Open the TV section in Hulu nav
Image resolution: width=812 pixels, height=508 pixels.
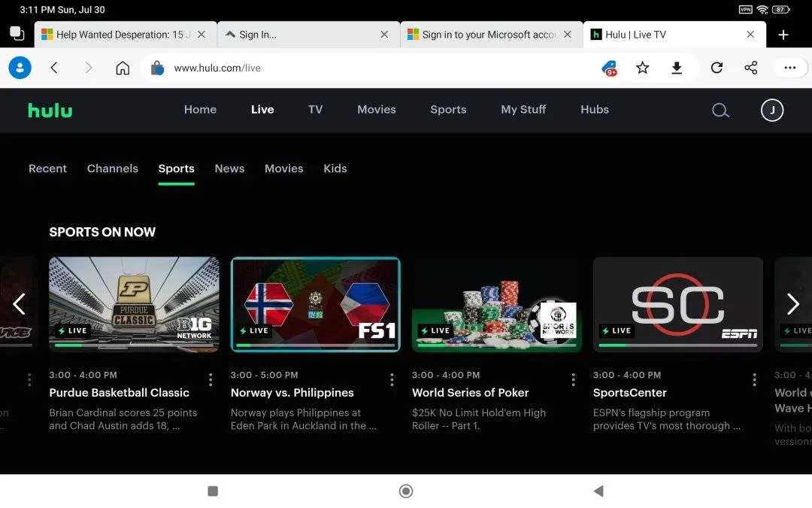click(315, 109)
